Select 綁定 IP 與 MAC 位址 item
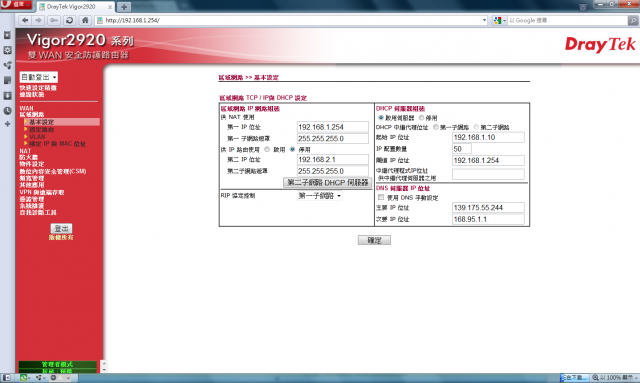Screen dimensions: 640x383 tap(58, 144)
